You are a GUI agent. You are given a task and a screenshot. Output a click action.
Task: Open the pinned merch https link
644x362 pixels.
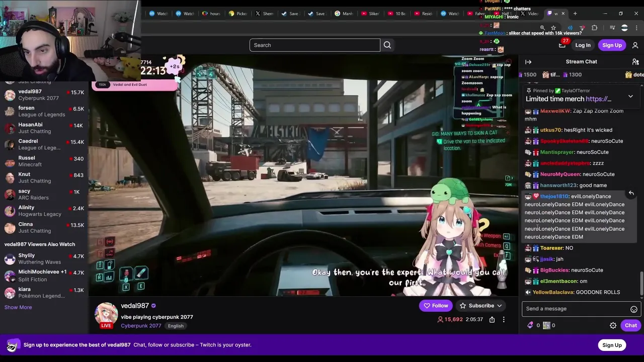(598, 99)
